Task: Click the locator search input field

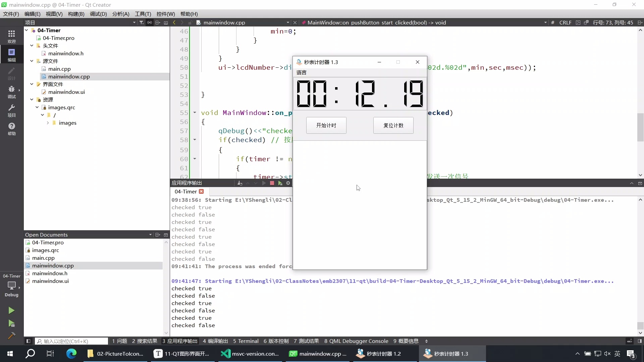Action: click(x=72, y=341)
